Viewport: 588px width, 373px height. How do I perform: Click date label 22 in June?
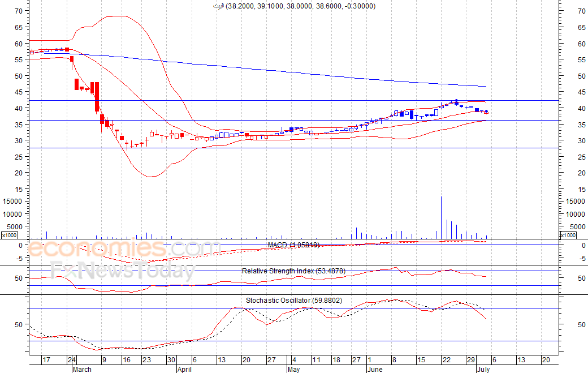[x=446, y=360]
